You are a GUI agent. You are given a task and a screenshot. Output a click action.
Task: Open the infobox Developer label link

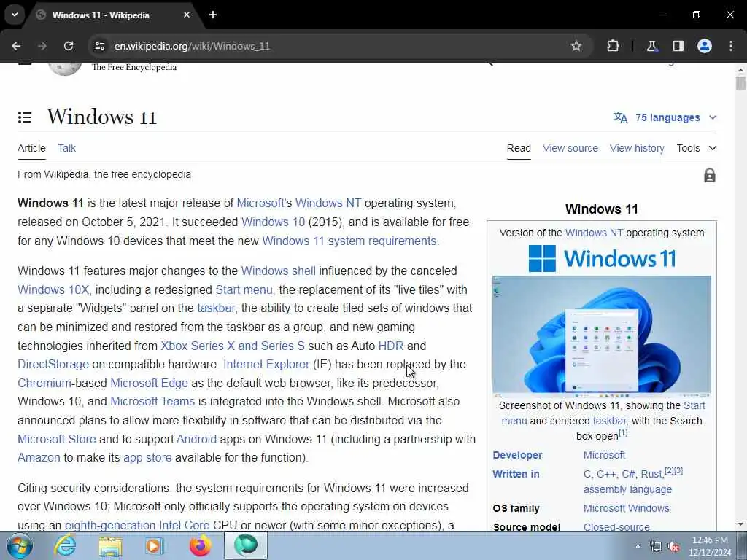pyautogui.click(x=517, y=455)
